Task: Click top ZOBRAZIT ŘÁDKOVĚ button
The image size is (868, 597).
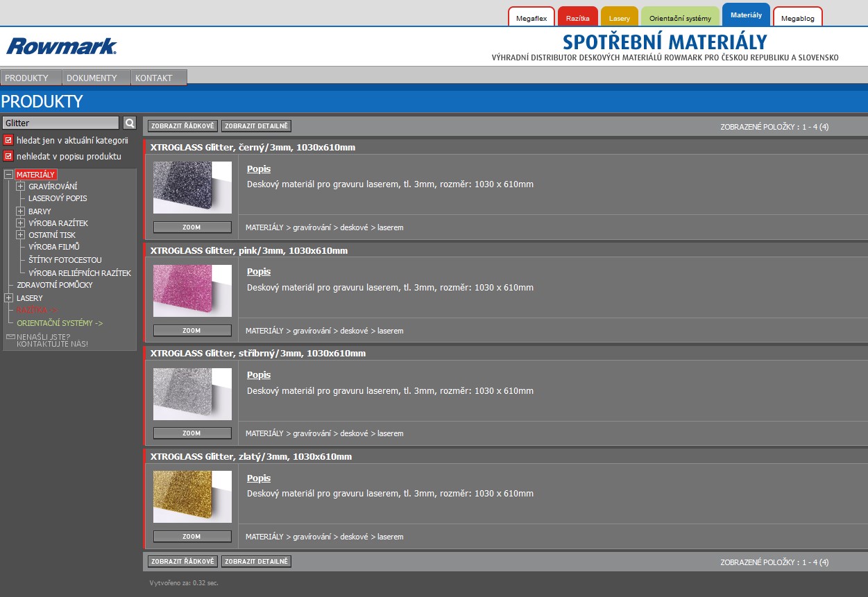Action: click(182, 126)
